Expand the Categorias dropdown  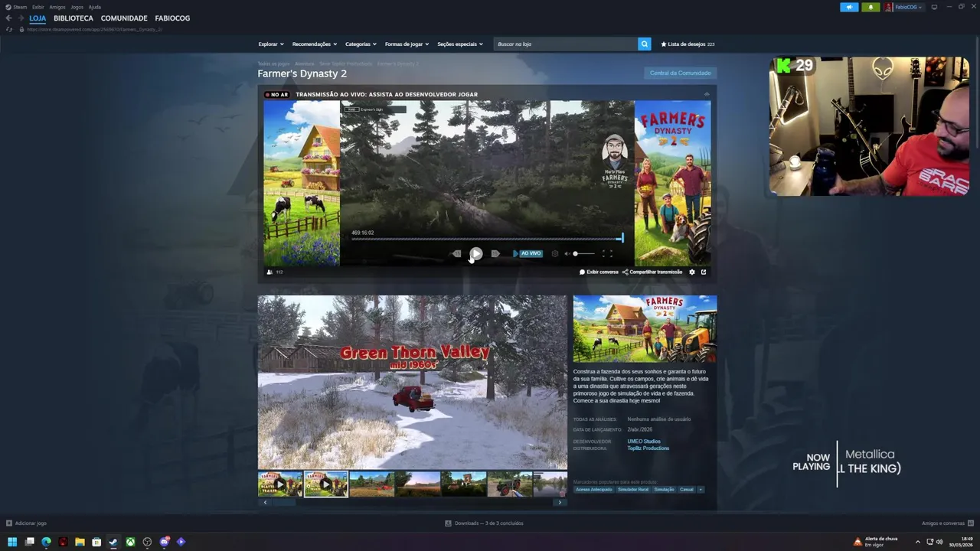pyautogui.click(x=361, y=44)
